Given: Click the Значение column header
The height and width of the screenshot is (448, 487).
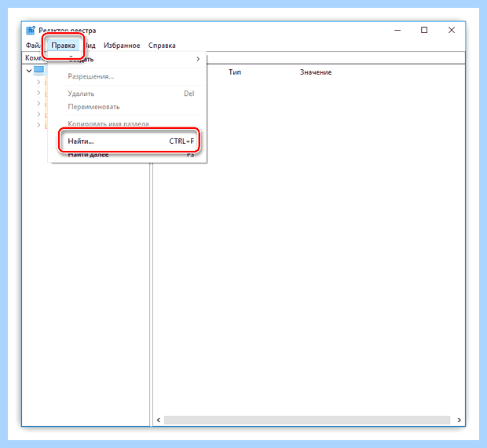Looking at the screenshot, I should [316, 72].
